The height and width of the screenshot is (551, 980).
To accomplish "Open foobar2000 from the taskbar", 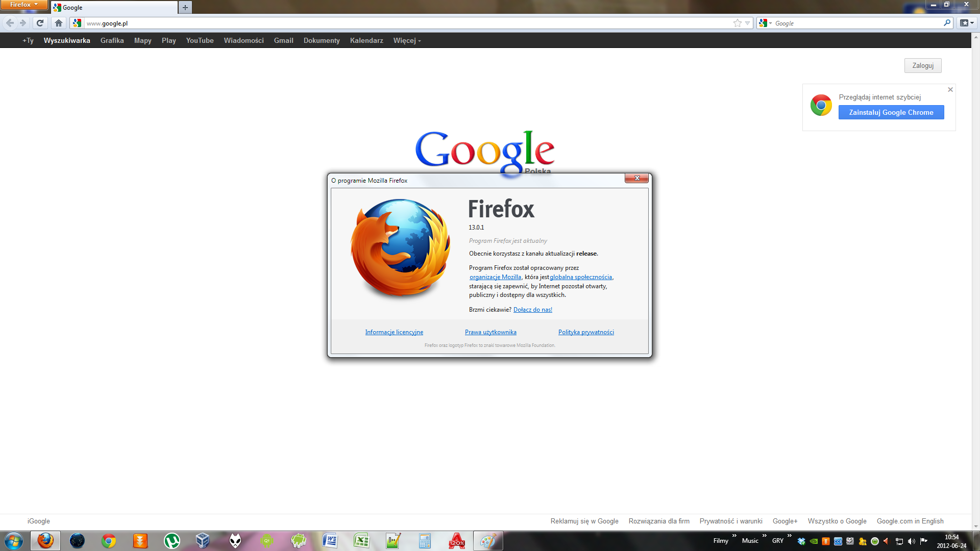I will click(x=235, y=541).
